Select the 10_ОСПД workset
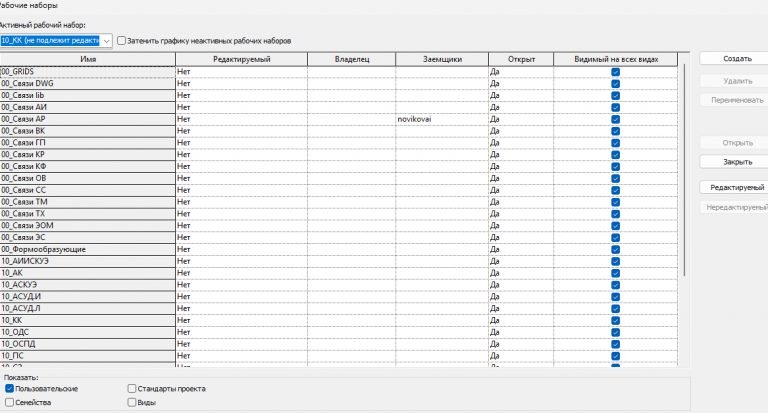 pos(88,344)
